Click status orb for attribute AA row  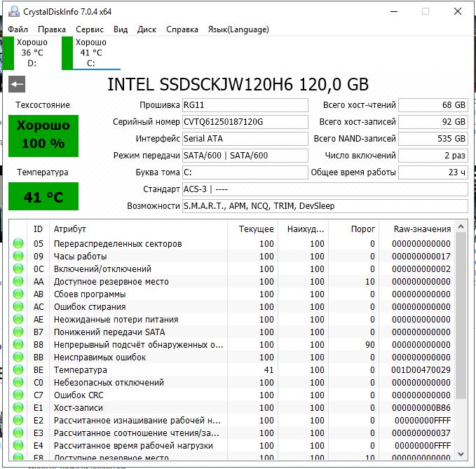[18, 281]
